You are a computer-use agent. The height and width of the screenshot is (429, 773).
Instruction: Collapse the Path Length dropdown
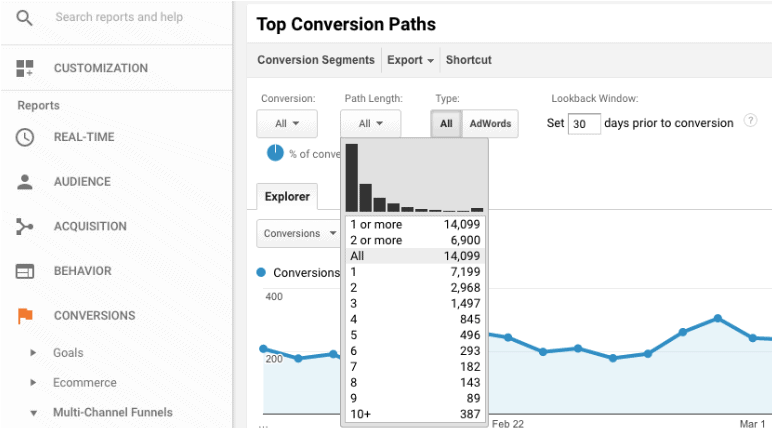click(370, 124)
